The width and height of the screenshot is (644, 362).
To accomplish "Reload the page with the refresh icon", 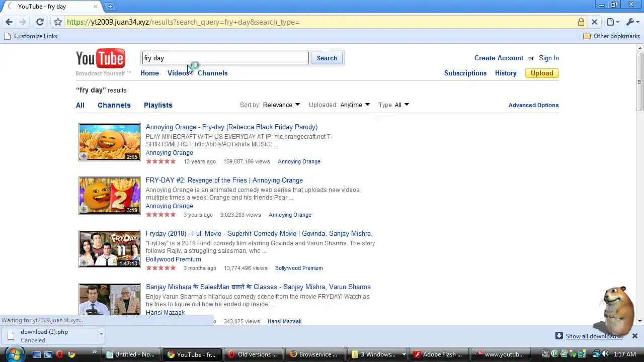I will tap(40, 22).
